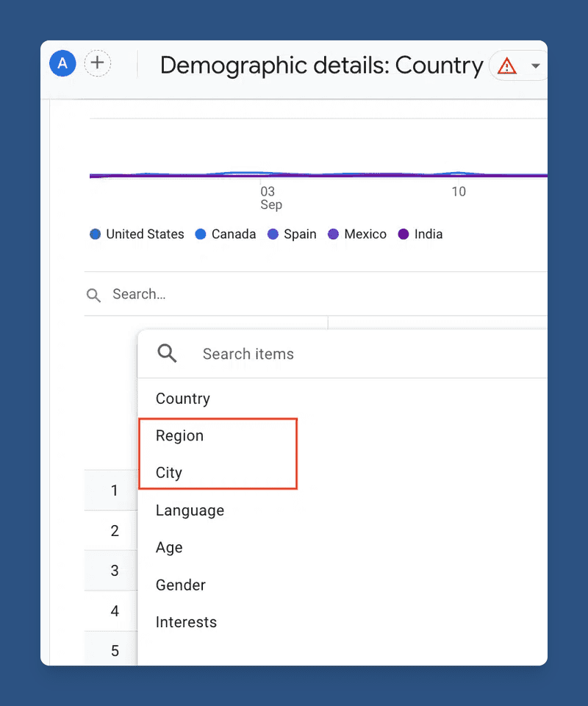Choose Language in the dimension list

(x=190, y=510)
